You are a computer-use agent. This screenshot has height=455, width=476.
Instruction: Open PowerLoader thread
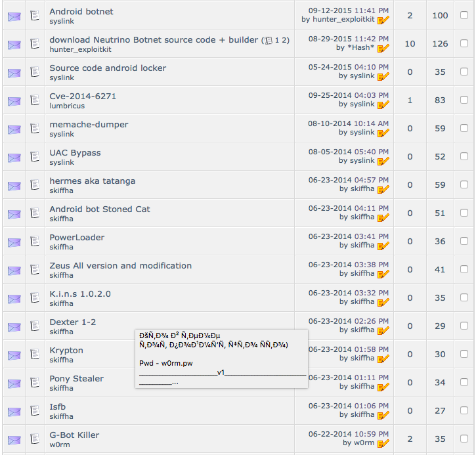coord(77,238)
